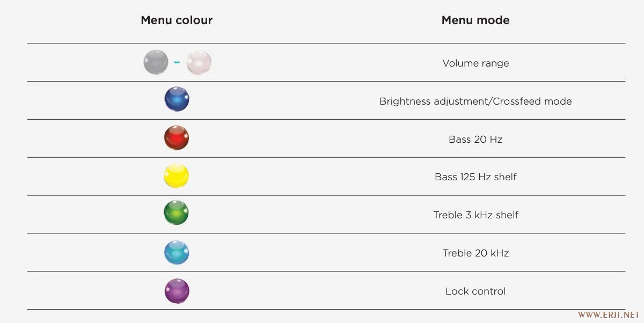The image size is (644, 323).
Task: Click the Bass 20 Hz label
Action: pos(475,140)
